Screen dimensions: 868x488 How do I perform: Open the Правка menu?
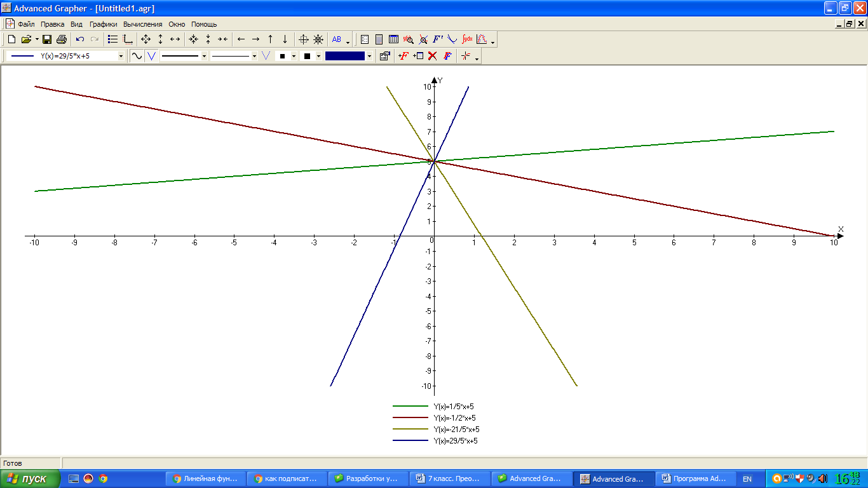click(53, 24)
